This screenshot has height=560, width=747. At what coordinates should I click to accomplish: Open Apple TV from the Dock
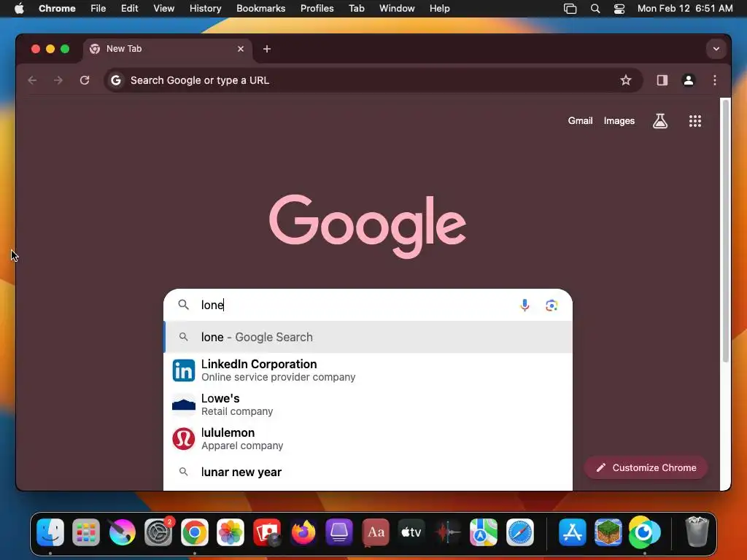point(411,532)
